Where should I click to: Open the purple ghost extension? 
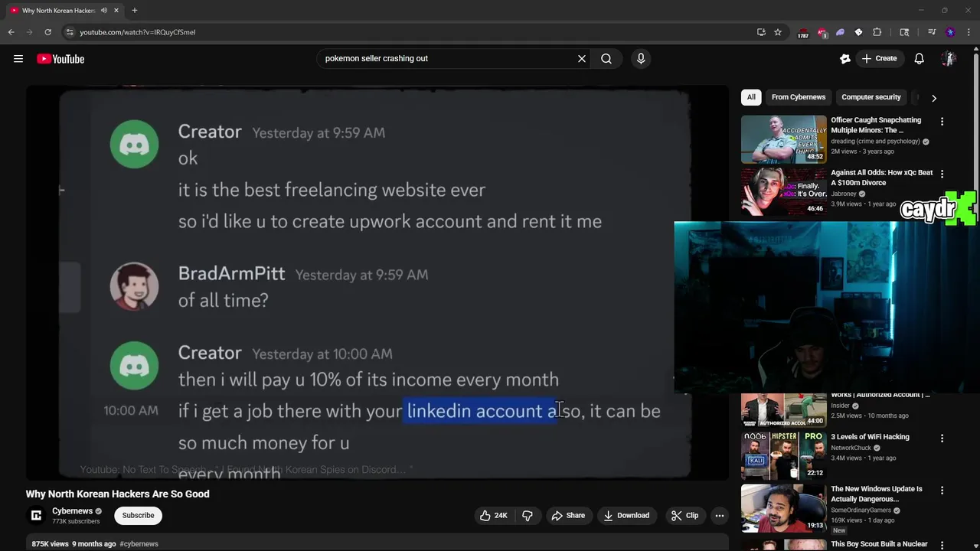point(840,32)
